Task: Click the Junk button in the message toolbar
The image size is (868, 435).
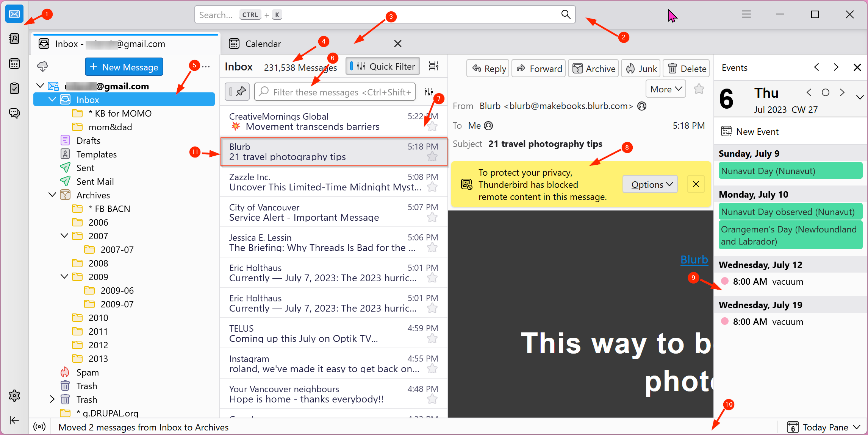Action: (x=641, y=69)
